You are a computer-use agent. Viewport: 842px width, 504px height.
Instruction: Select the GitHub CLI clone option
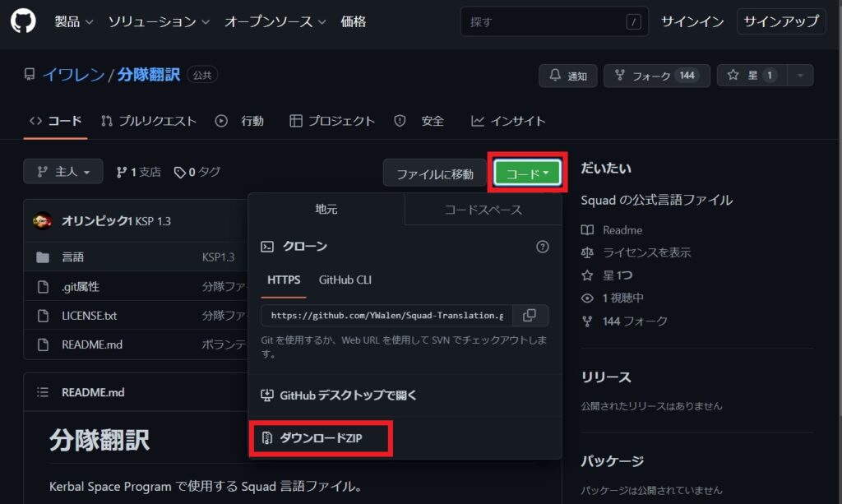pos(345,280)
